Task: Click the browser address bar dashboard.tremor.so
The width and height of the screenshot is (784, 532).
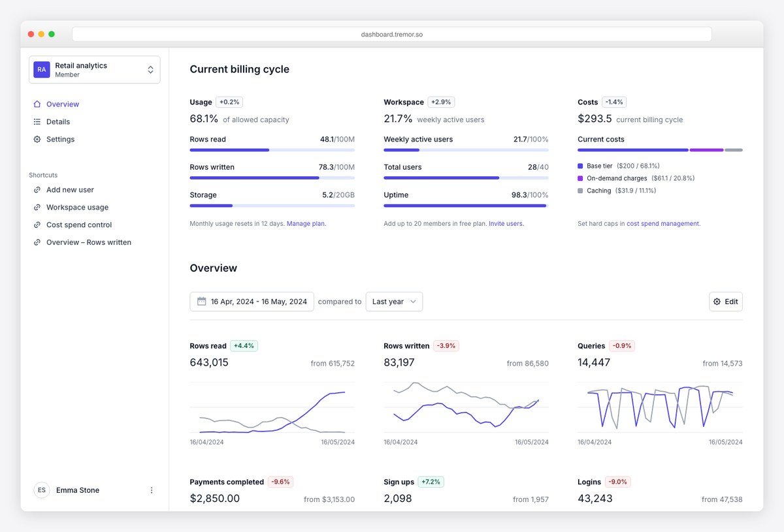Action: click(392, 34)
